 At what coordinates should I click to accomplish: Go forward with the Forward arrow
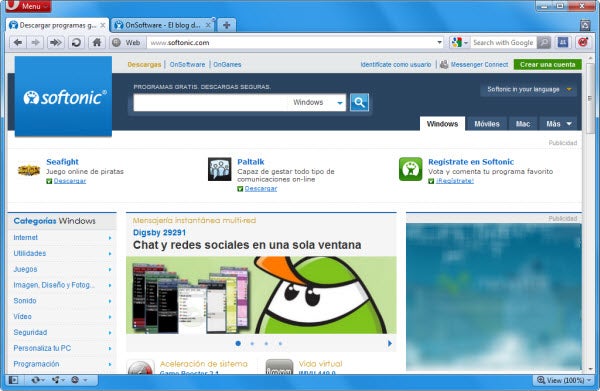pyautogui.click(x=36, y=42)
